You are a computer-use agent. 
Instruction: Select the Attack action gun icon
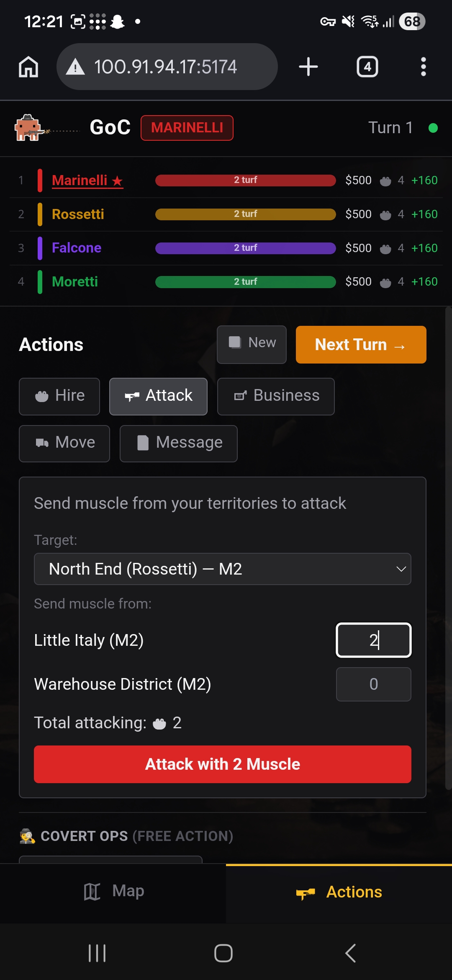pyautogui.click(x=132, y=396)
